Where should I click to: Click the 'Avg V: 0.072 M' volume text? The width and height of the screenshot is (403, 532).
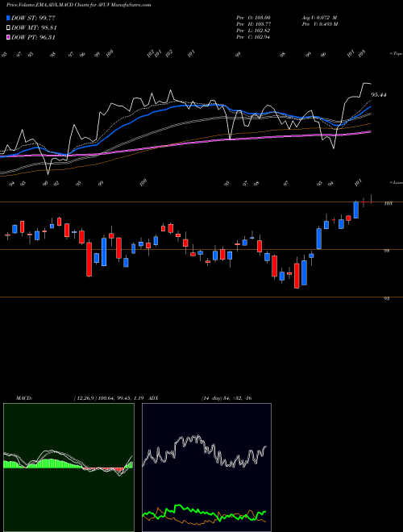click(x=319, y=18)
